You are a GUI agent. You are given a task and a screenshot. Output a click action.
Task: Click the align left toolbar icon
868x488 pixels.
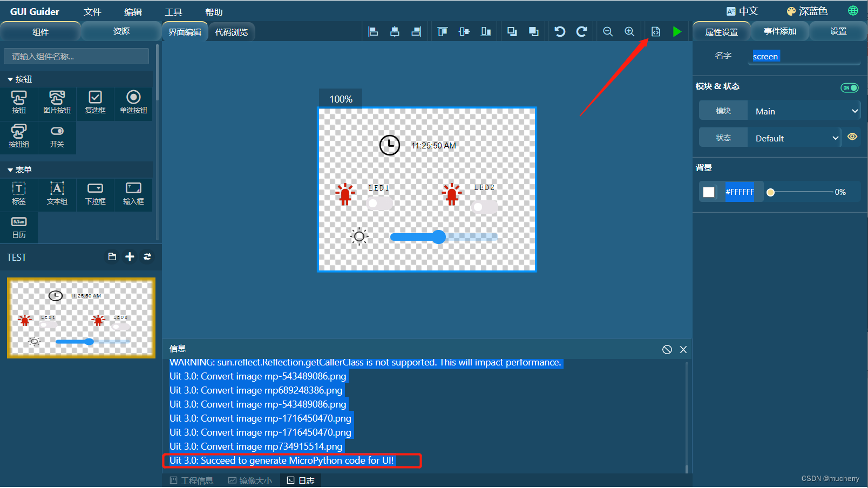pyautogui.click(x=373, y=32)
